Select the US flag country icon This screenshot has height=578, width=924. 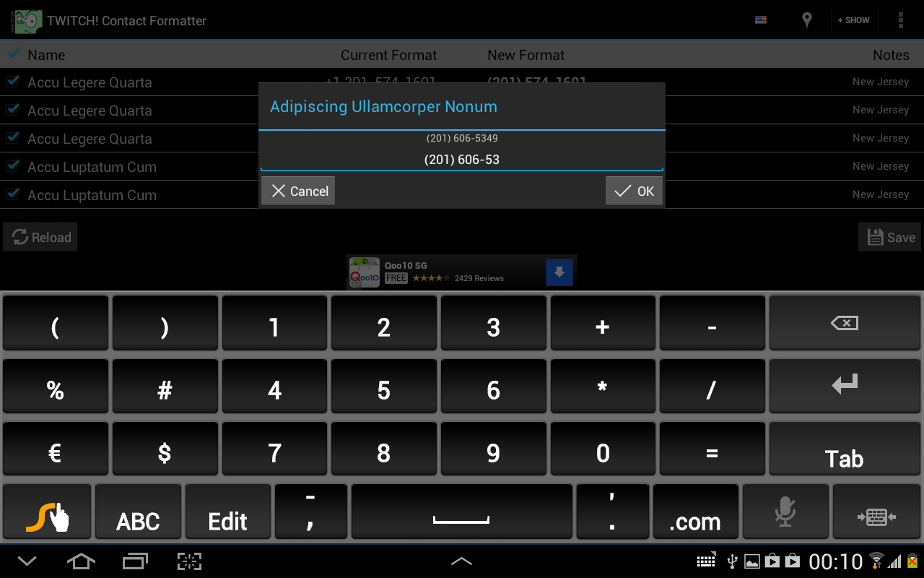pos(760,20)
